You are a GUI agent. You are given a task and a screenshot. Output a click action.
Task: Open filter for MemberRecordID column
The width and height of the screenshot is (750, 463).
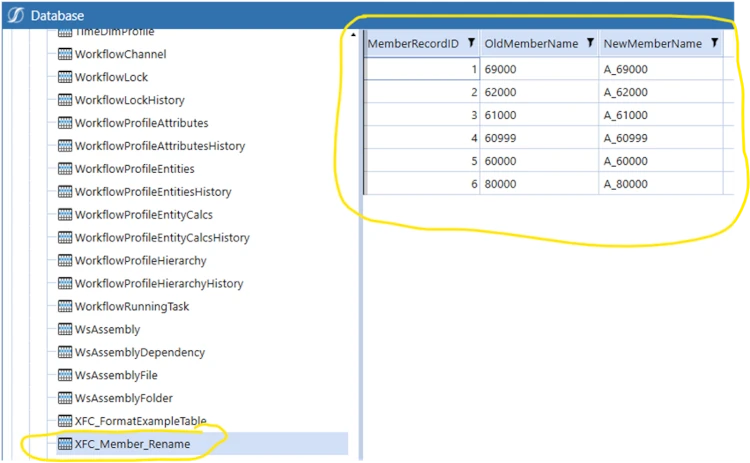[471, 44]
